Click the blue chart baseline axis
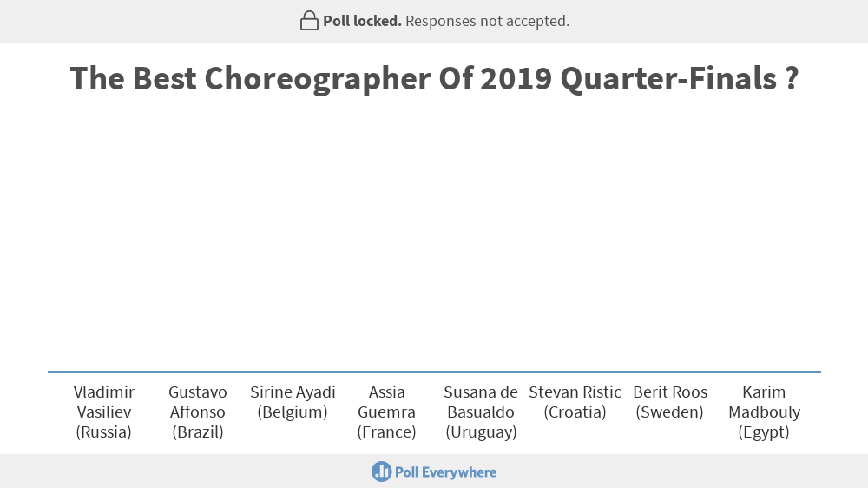 click(x=434, y=373)
